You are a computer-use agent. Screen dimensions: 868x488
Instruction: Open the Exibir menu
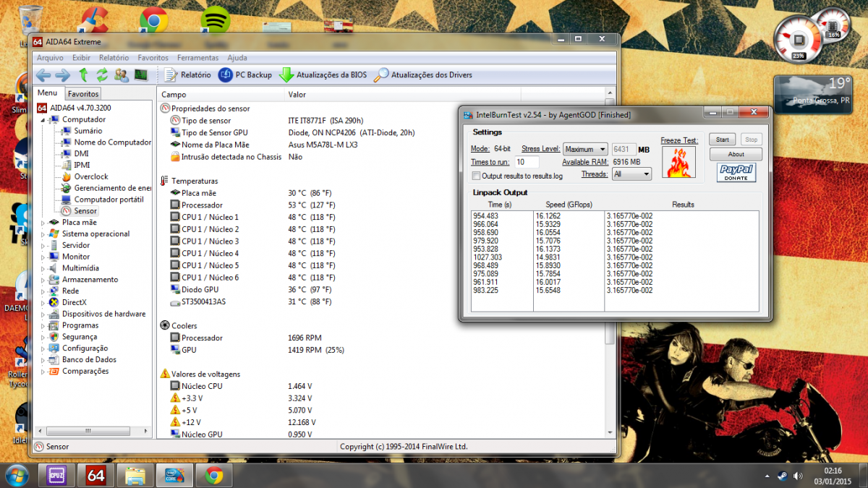coord(82,58)
